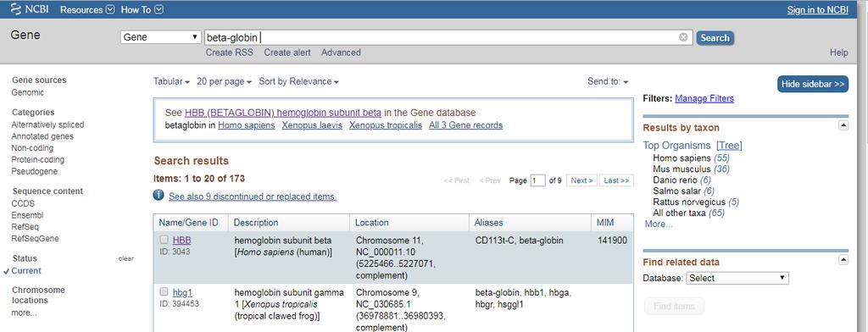The height and width of the screenshot is (332, 868).
Task: Open the Gene database selector dropdown
Action: [160, 37]
